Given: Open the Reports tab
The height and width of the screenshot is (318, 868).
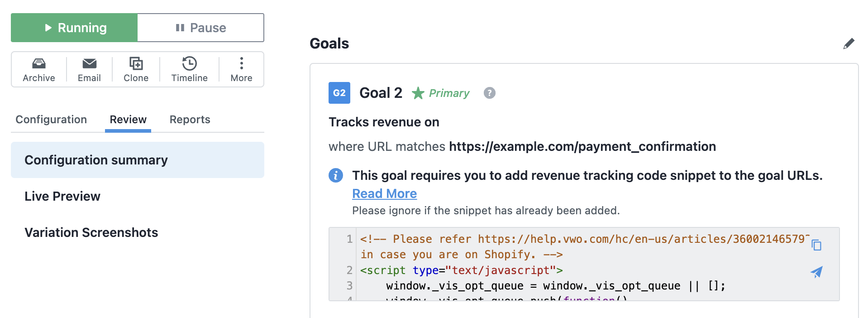Looking at the screenshot, I should coord(190,120).
